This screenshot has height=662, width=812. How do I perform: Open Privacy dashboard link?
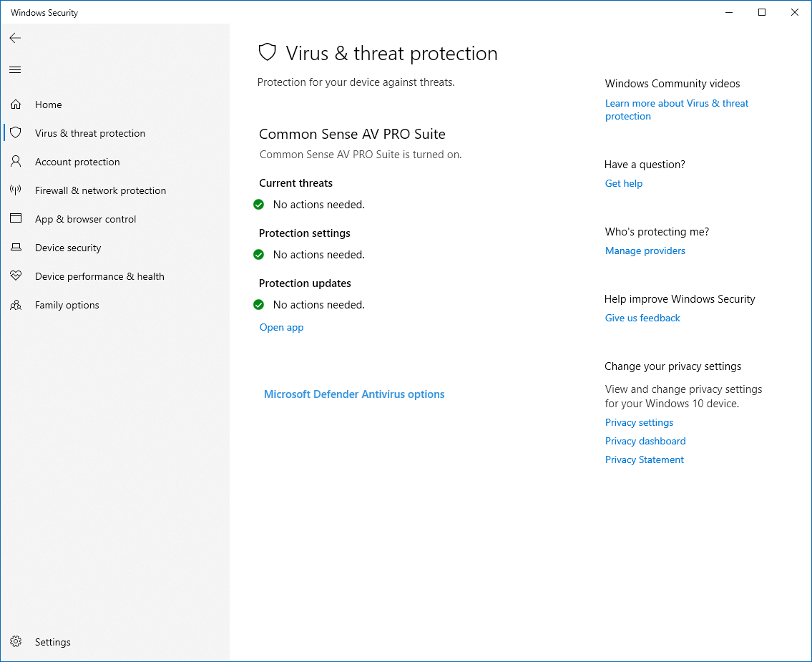(645, 441)
